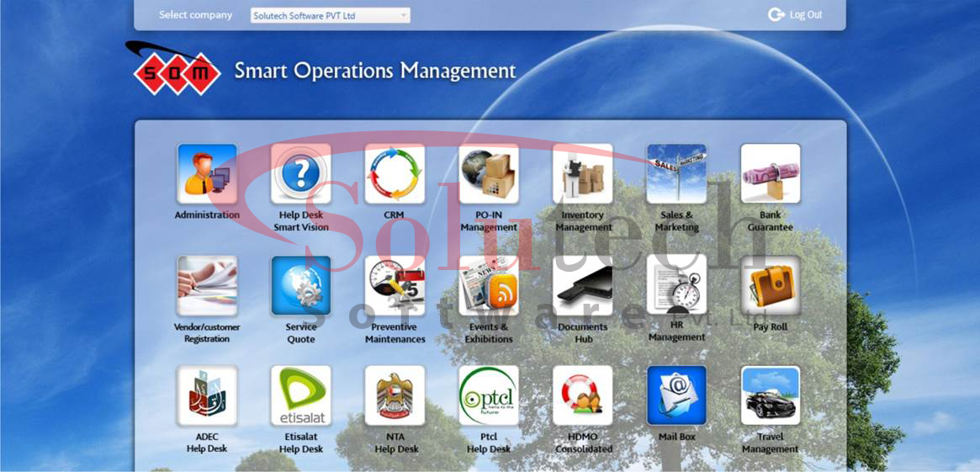Image resolution: width=980 pixels, height=472 pixels.
Task: Click the 'Service Quote' label text
Action: [x=300, y=333]
